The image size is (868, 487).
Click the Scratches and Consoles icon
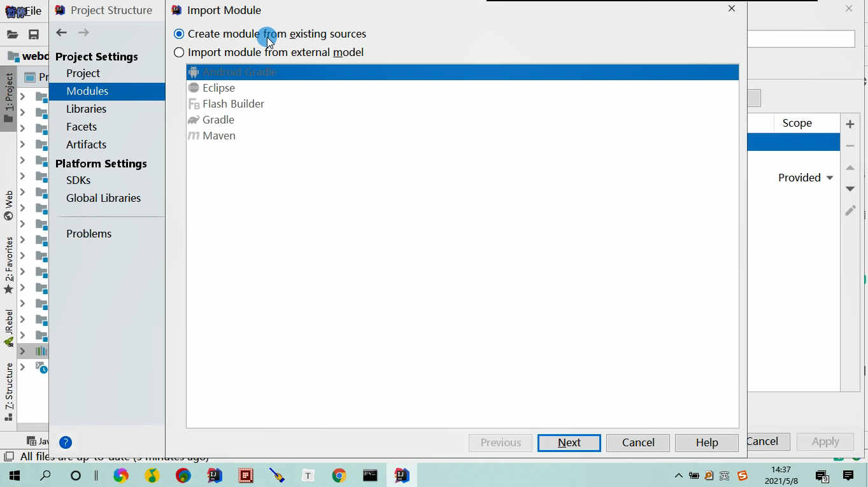coord(41,367)
